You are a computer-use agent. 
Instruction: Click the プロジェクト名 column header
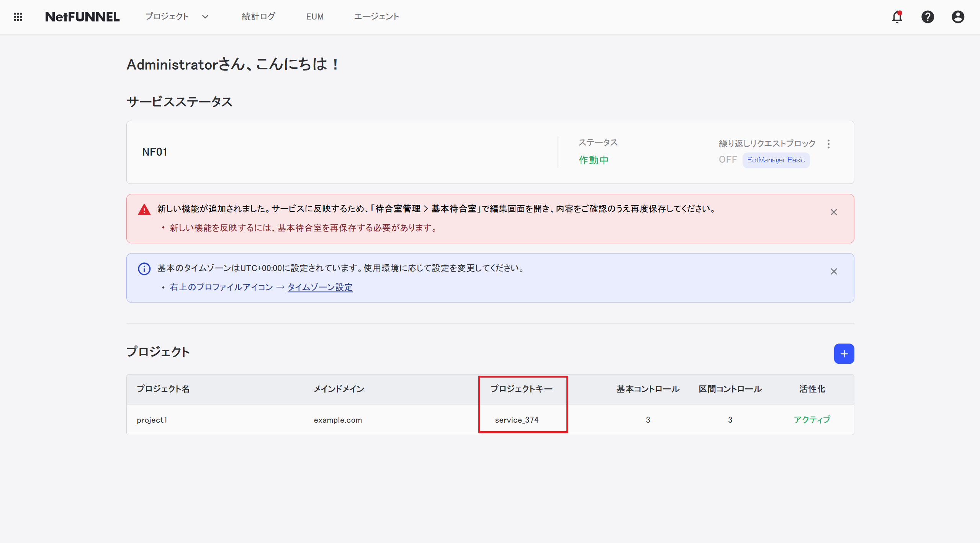163,389
